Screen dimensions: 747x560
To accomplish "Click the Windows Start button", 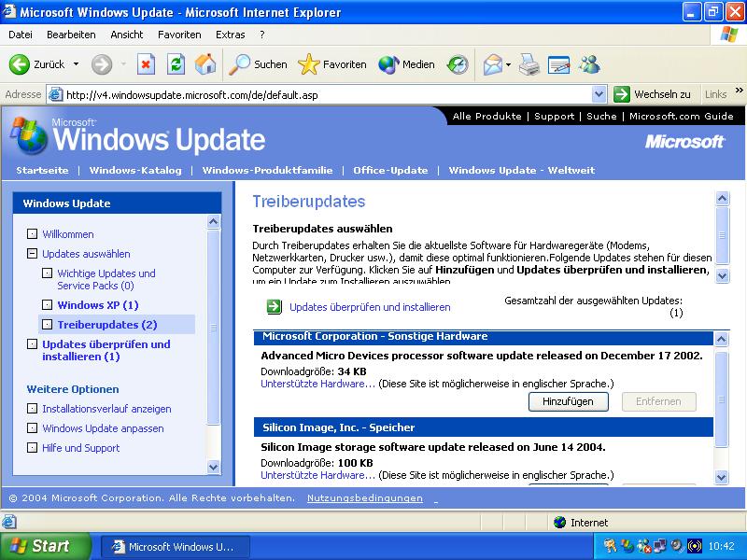I will click(45, 546).
